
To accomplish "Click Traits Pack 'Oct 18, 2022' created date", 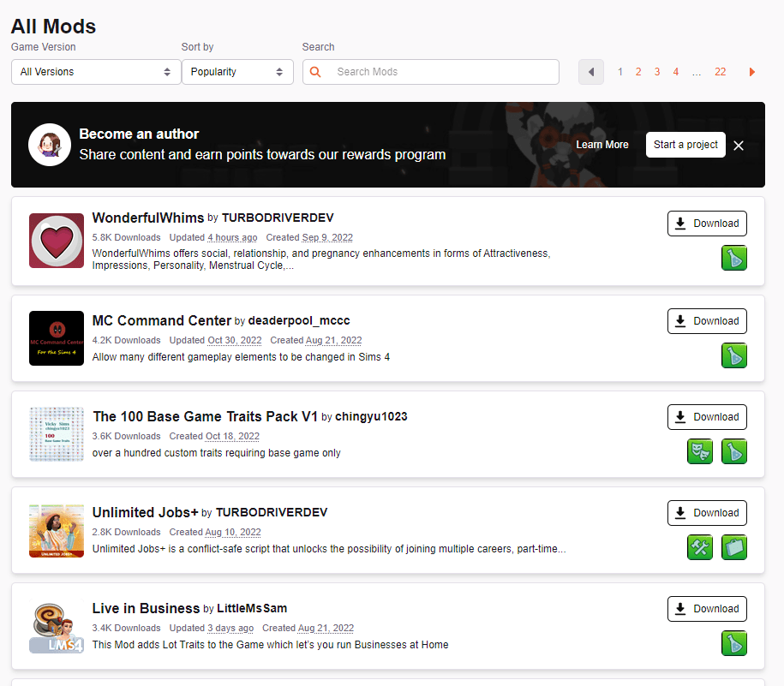I will point(232,436).
